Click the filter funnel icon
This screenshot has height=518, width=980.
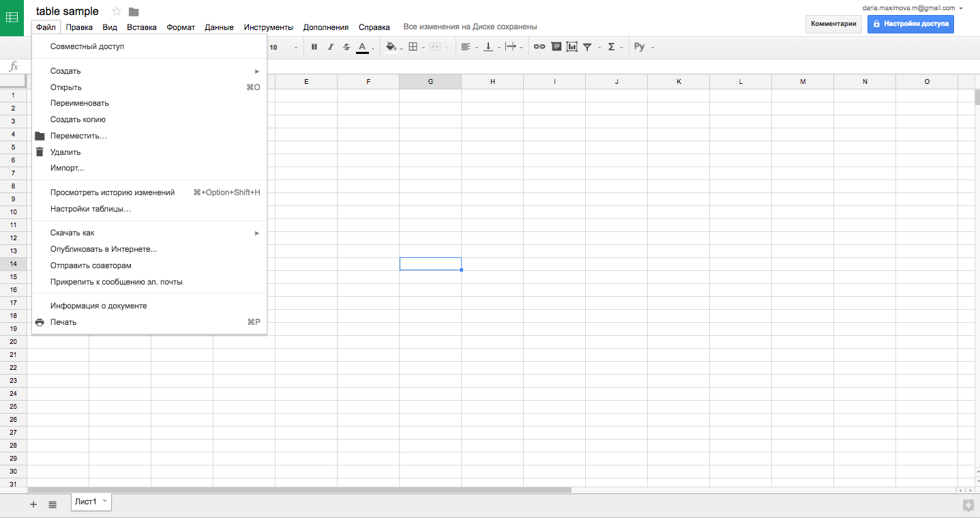(x=587, y=47)
